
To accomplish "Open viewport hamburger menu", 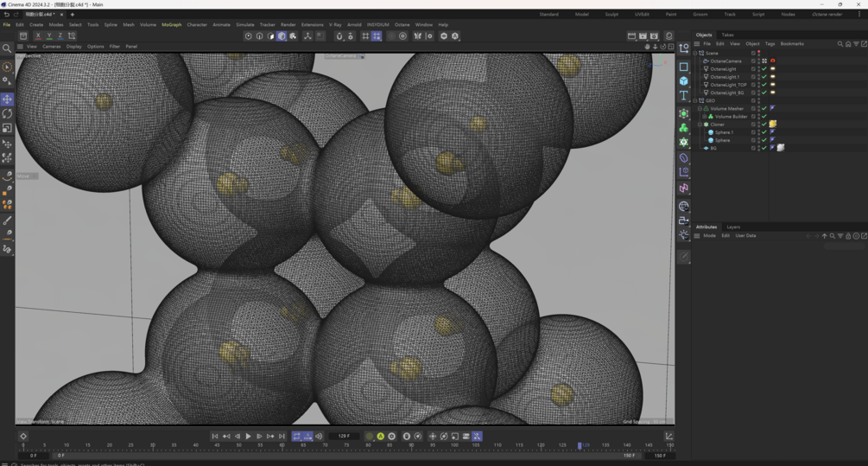I will (x=20, y=47).
